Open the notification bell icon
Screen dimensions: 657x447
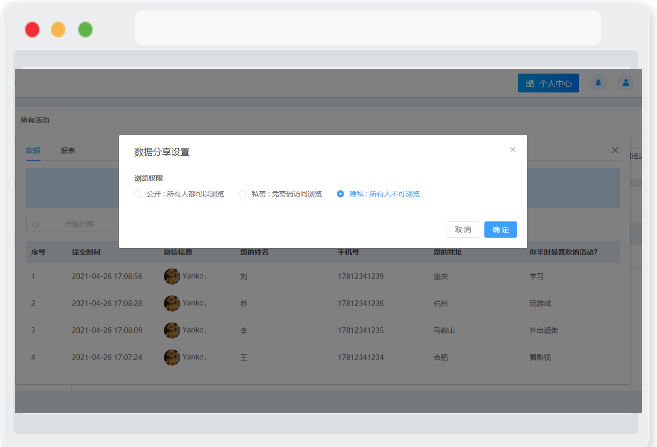598,83
